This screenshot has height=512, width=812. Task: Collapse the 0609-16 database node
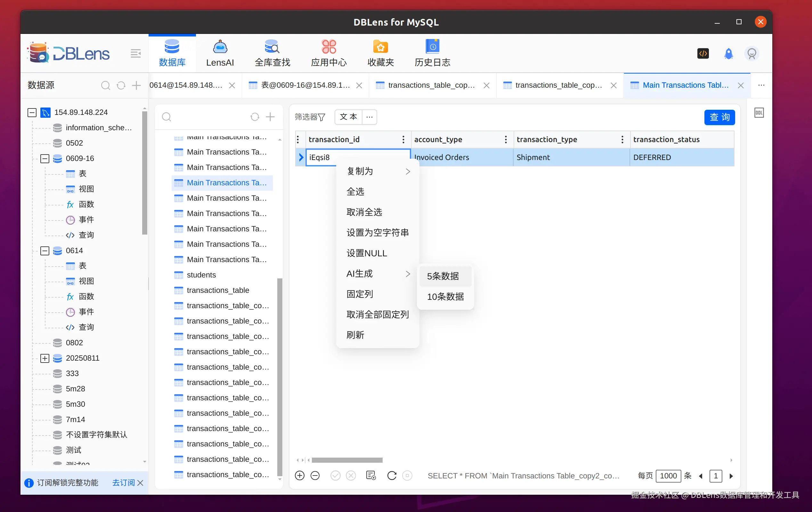(45, 158)
